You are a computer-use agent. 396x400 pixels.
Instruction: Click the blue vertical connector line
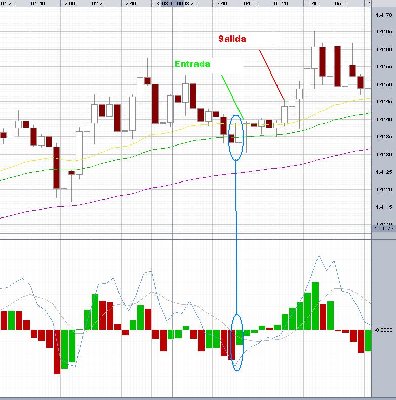[236, 237]
